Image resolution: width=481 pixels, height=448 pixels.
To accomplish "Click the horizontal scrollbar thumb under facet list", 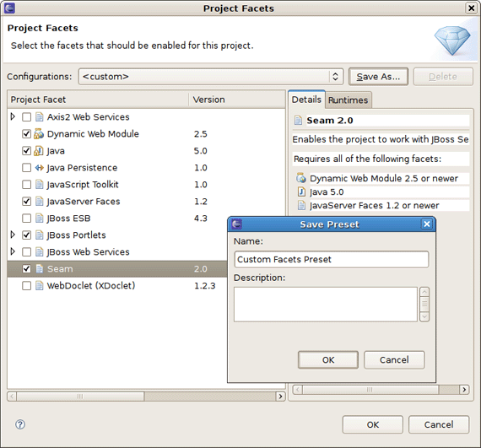I will [x=80, y=397].
